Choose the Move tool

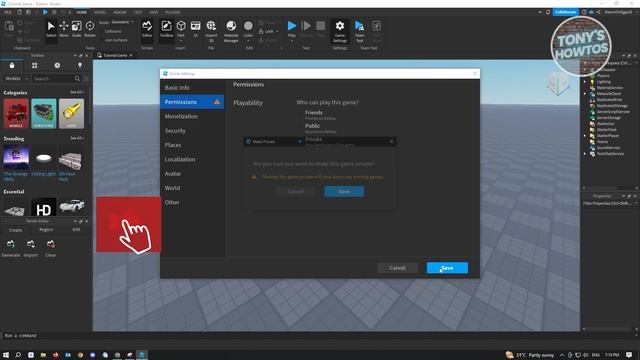[x=64, y=29]
